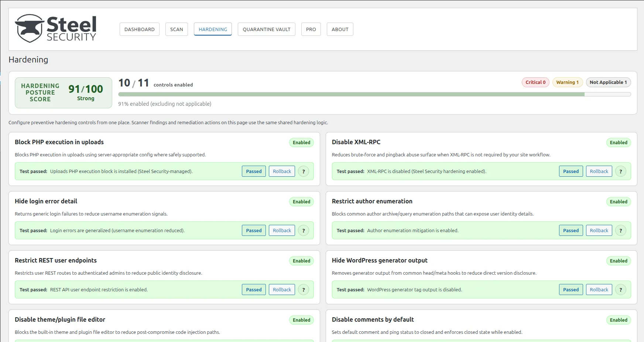Image resolution: width=644 pixels, height=342 pixels.
Task: Click Enabled badge on Block PHP execution card
Action: pyautogui.click(x=301, y=142)
